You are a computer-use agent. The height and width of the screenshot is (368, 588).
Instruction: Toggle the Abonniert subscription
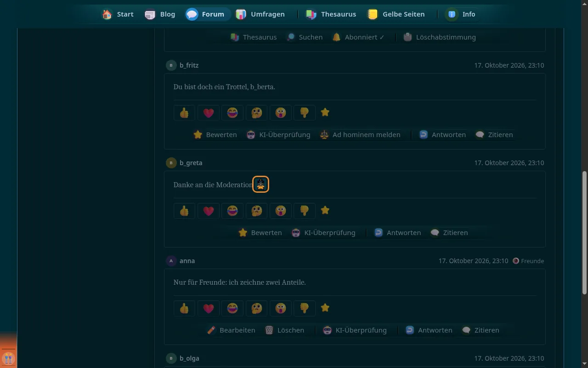358,37
